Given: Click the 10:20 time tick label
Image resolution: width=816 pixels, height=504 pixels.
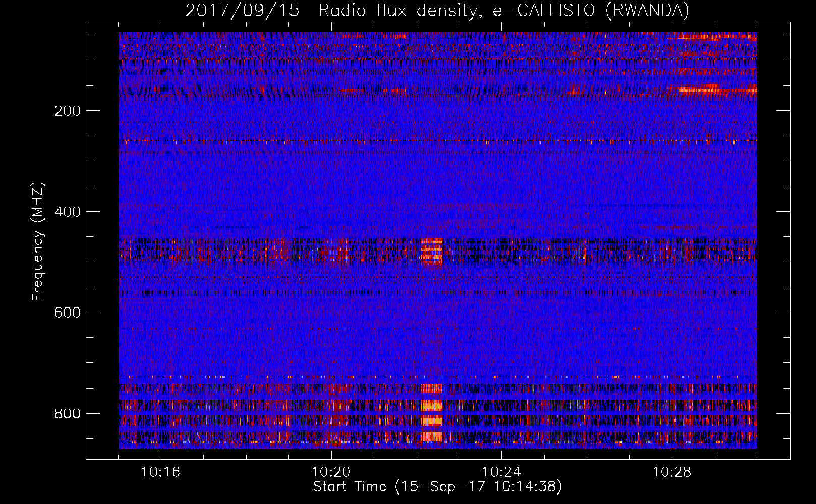Looking at the screenshot, I should 331,472.
